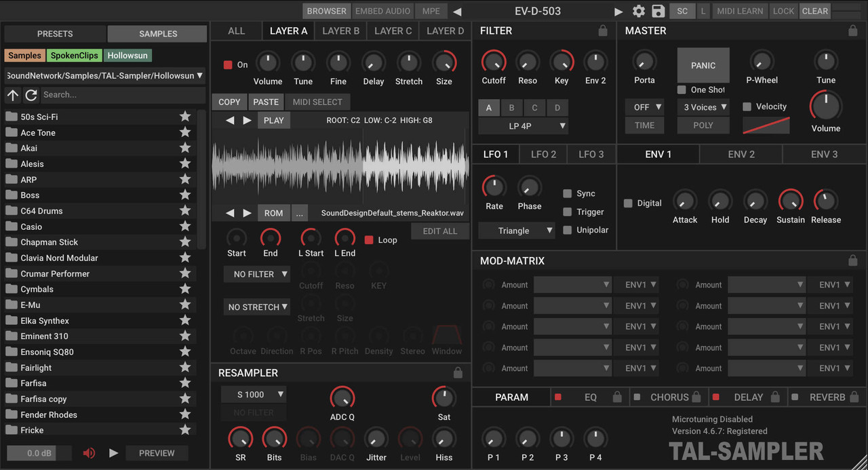The image size is (868, 470).
Task: Enable LFO Trigger checkbox
Action: pos(567,212)
